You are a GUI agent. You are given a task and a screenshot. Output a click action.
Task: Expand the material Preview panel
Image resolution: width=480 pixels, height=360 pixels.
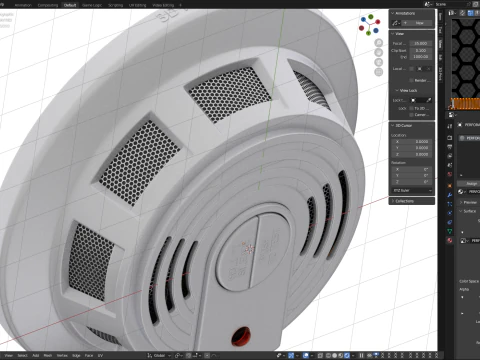click(x=469, y=202)
